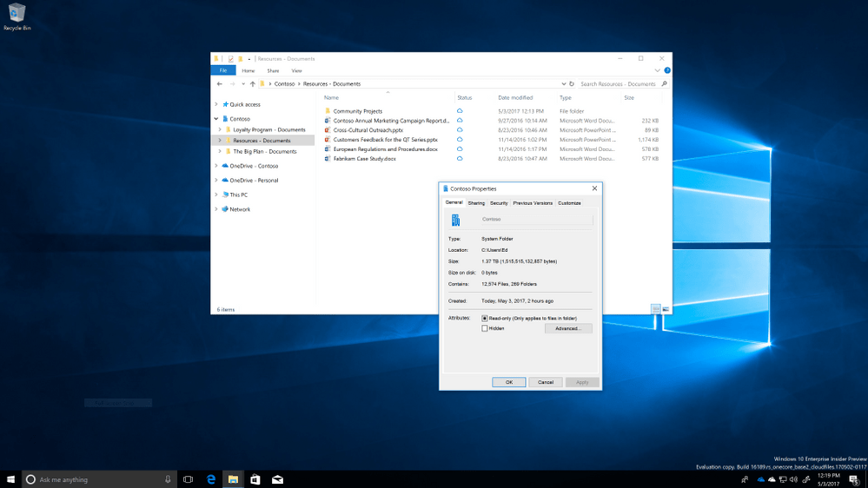
Task: Enable the Hidden attribute checkbox
Action: (x=485, y=328)
